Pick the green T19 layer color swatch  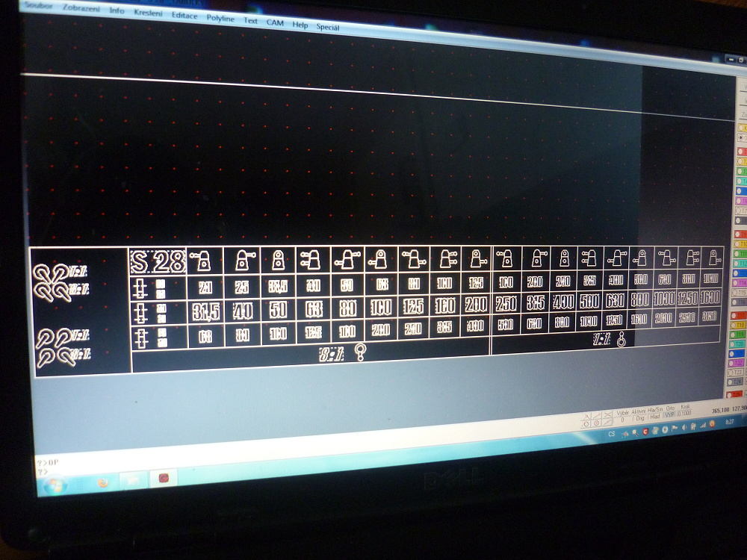pyautogui.click(x=740, y=335)
